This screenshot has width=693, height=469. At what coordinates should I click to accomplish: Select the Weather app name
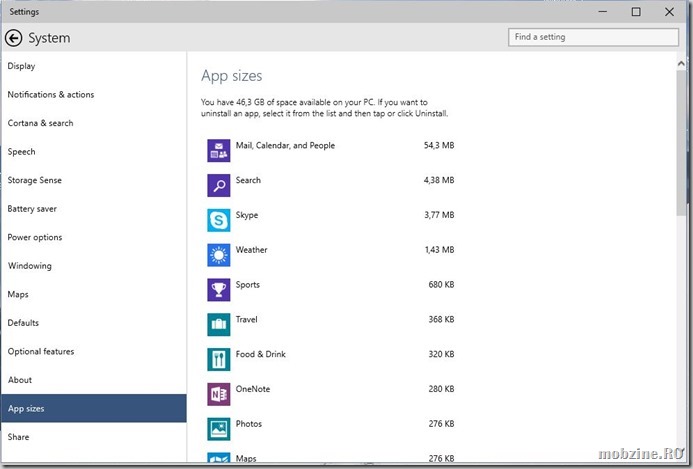(x=251, y=250)
